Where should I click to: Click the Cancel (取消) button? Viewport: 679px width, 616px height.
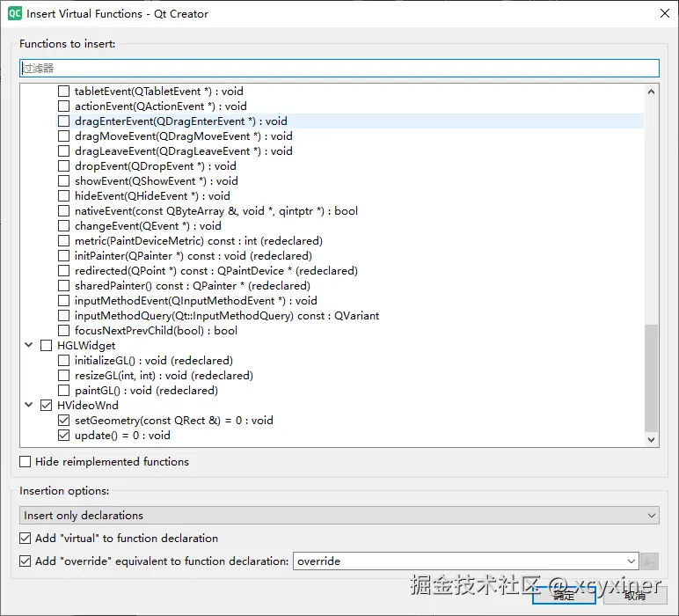pos(635,595)
